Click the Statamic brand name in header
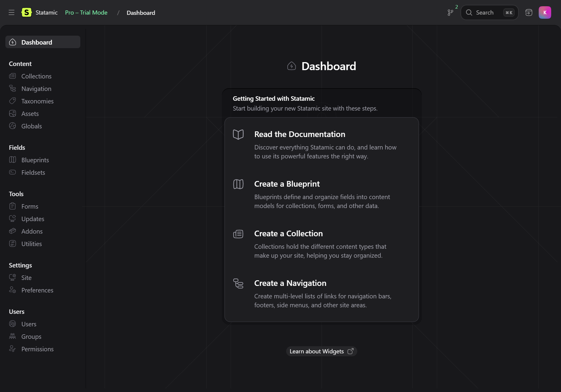This screenshot has height=392, width=561. (46, 12)
